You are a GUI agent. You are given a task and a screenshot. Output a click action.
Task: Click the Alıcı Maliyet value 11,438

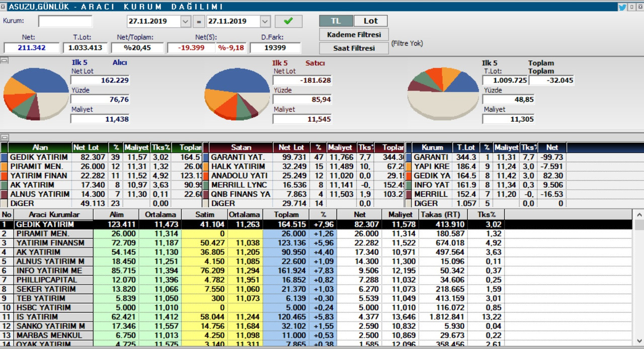[100, 119]
